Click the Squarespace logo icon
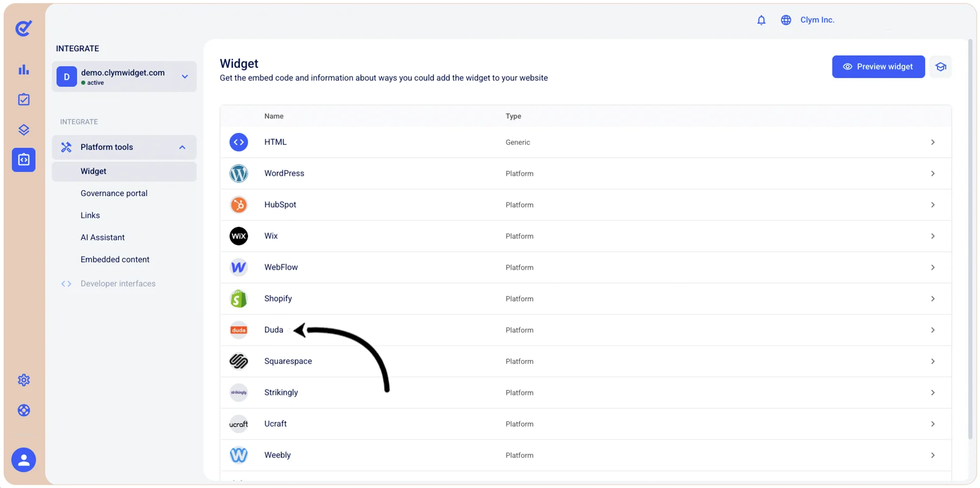980x488 pixels. click(239, 361)
